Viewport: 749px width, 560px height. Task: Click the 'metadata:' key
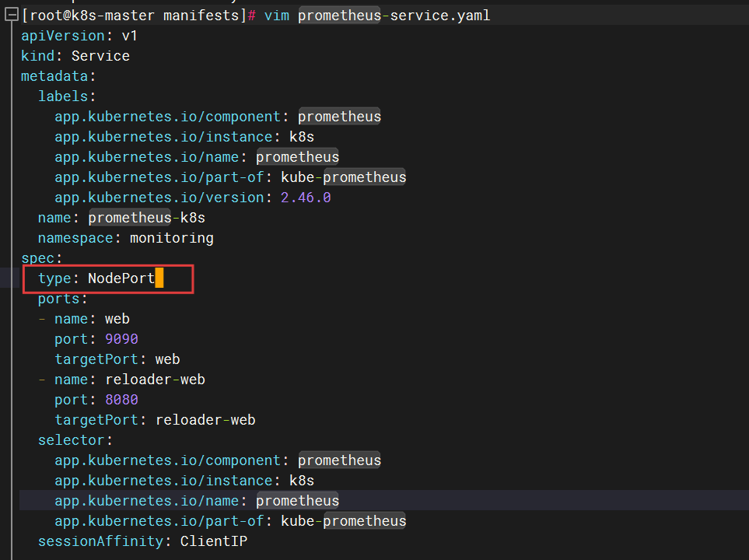(x=58, y=76)
